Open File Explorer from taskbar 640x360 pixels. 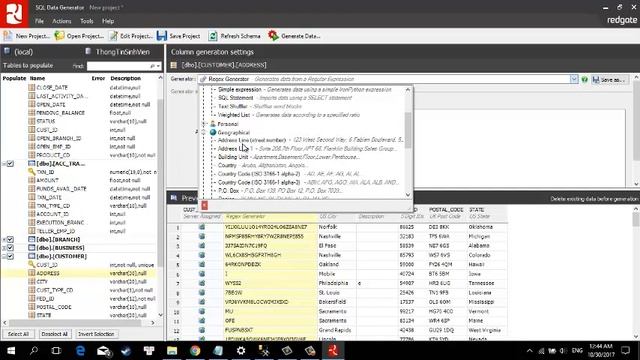[x=172, y=350]
